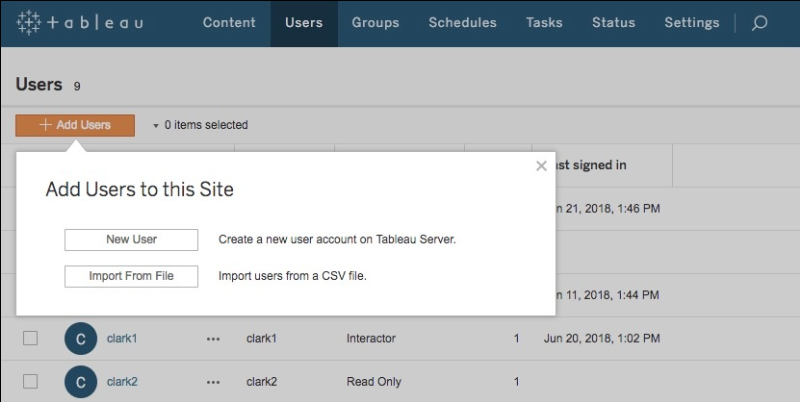Choose Import From File button
800x402 pixels.
click(131, 277)
